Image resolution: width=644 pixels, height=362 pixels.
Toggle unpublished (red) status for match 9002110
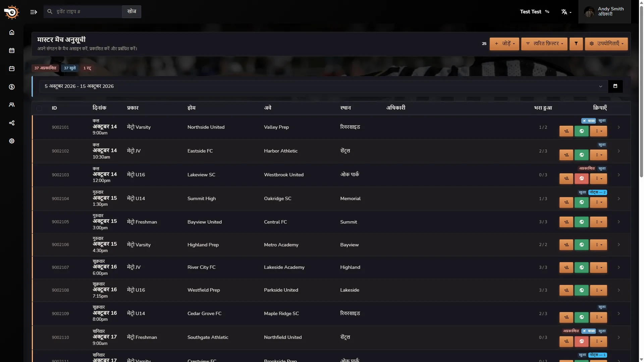582,341
